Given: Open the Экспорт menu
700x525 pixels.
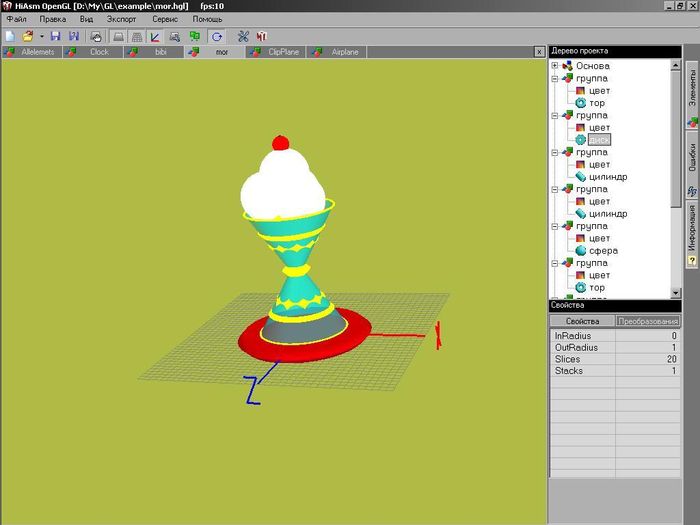Looking at the screenshot, I should click(121, 20).
